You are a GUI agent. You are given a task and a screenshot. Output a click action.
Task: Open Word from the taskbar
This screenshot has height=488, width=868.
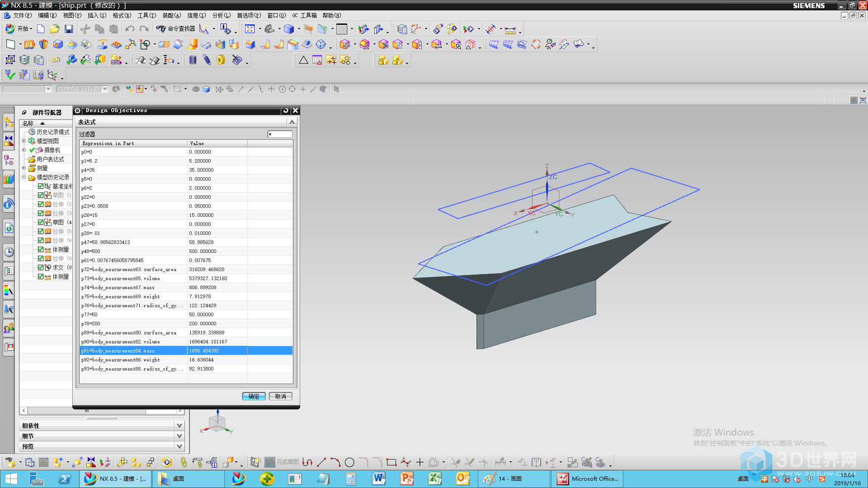(x=379, y=479)
